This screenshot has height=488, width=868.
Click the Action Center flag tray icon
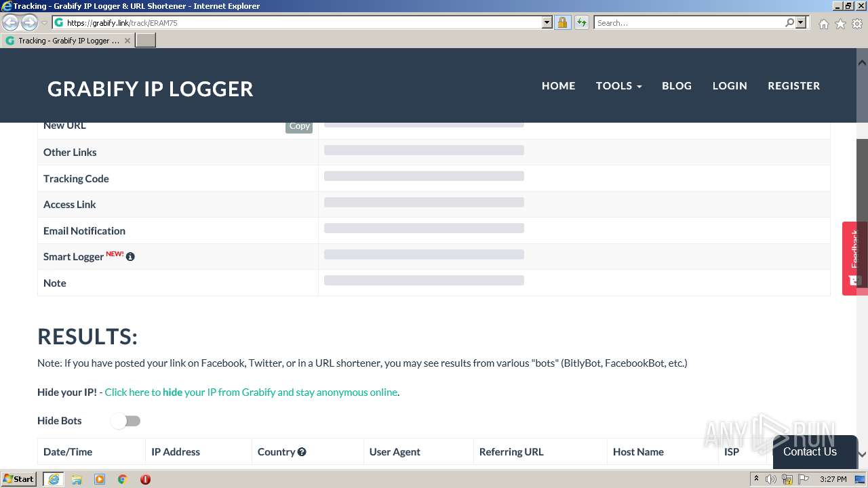coord(804,479)
